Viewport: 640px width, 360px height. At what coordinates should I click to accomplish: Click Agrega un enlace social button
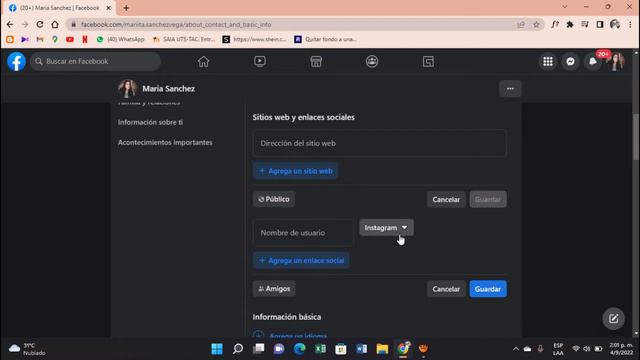pyautogui.click(x=301, y=260)
